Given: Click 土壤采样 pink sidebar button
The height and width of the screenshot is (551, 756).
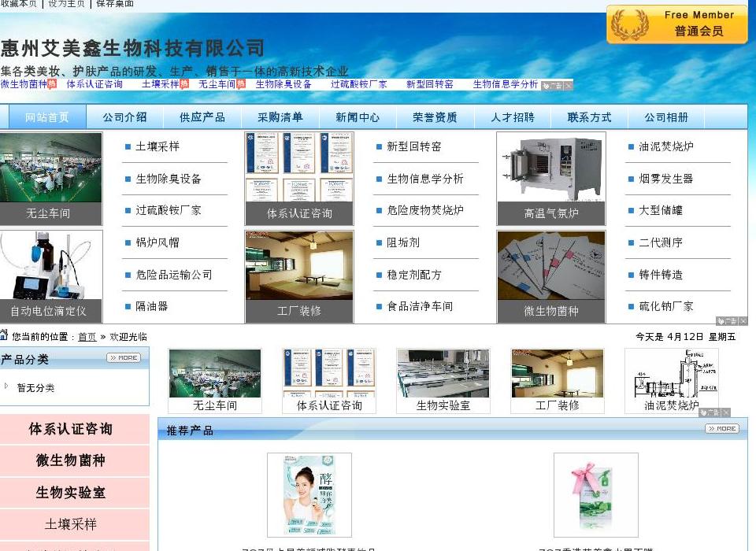Looking at the screenshot, I should (70, 524).
